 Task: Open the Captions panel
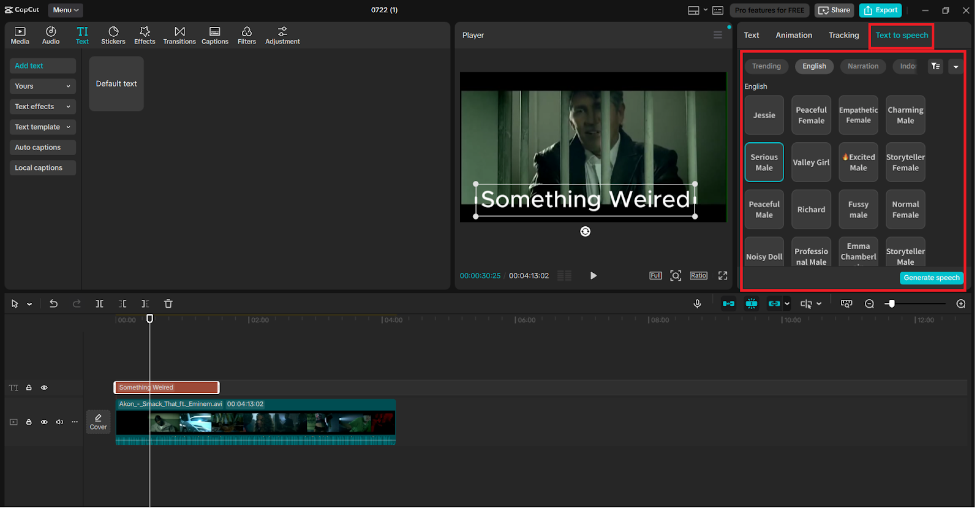[215, 36]
